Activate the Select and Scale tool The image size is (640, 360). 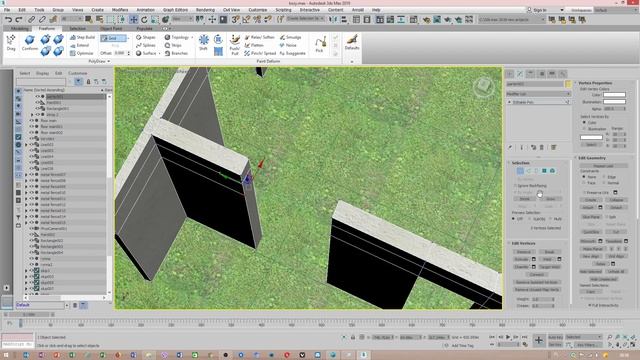(155, 19)
